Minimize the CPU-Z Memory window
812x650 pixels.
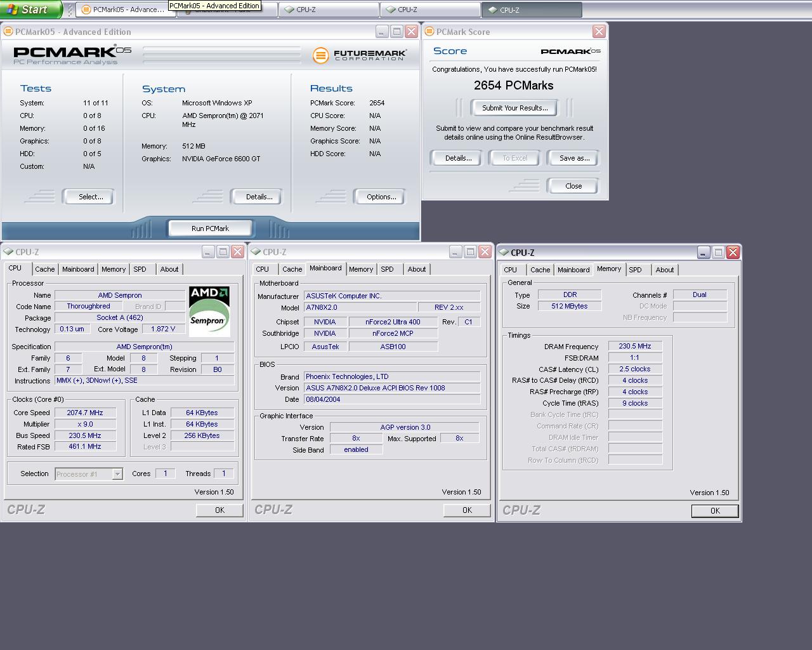pyautogui.click(x=704, y=253)
